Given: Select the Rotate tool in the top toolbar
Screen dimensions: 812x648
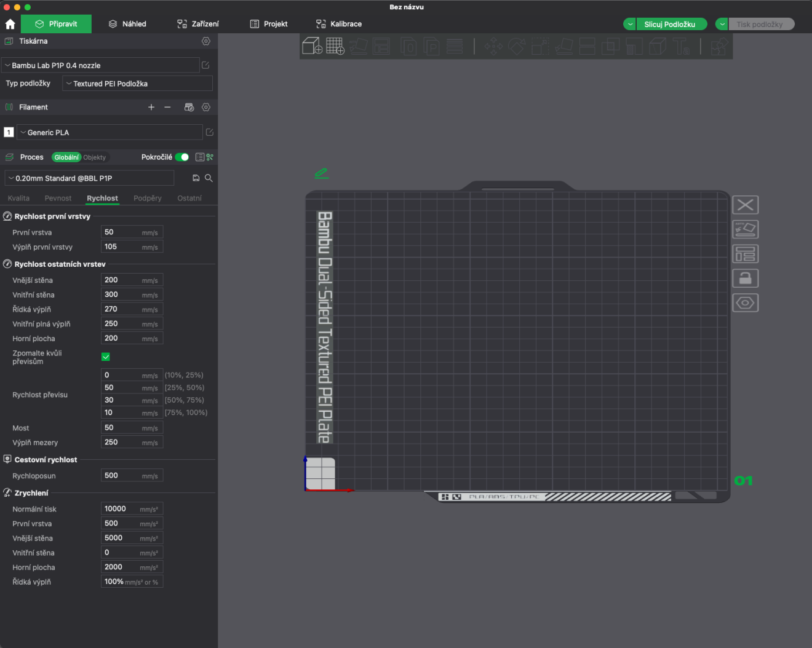Looking at the screenshot, I should pyautogui.click(x=517, y=46).
